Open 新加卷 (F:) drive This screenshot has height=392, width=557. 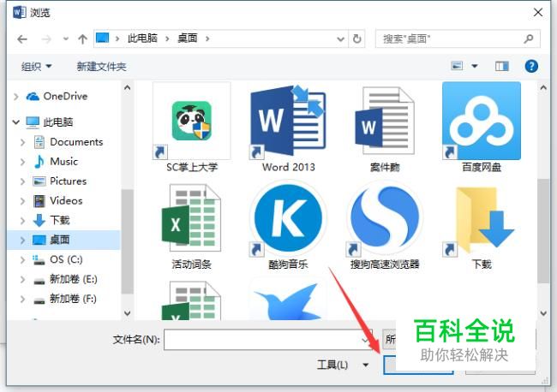(x=64, y=299)
